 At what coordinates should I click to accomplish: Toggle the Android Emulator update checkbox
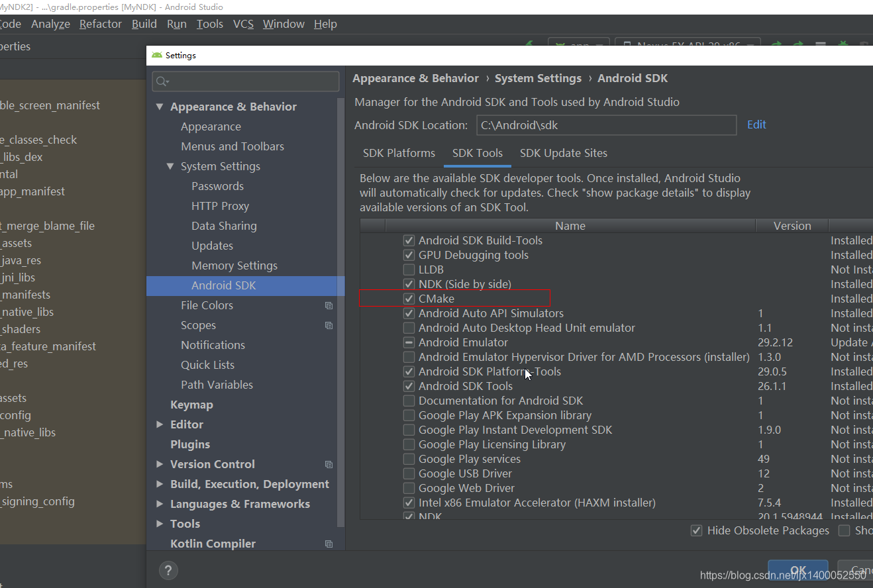click(409, 342)
